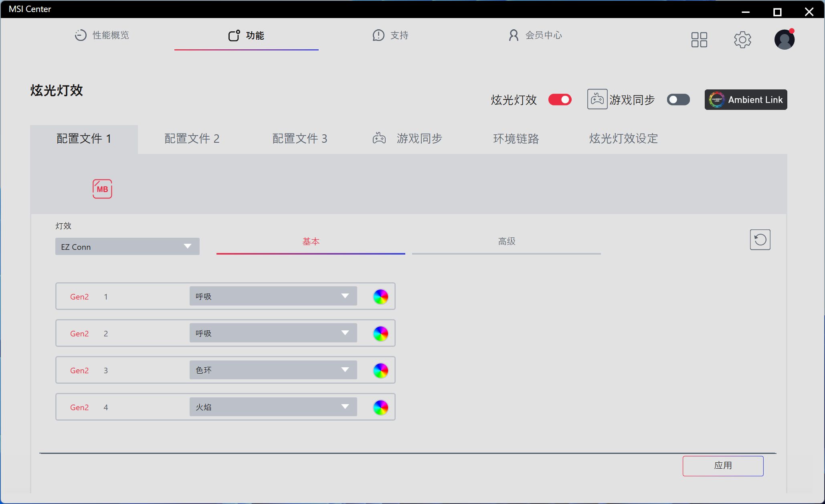Open the 炫光灯效设定 settings tab

[623, 139]
